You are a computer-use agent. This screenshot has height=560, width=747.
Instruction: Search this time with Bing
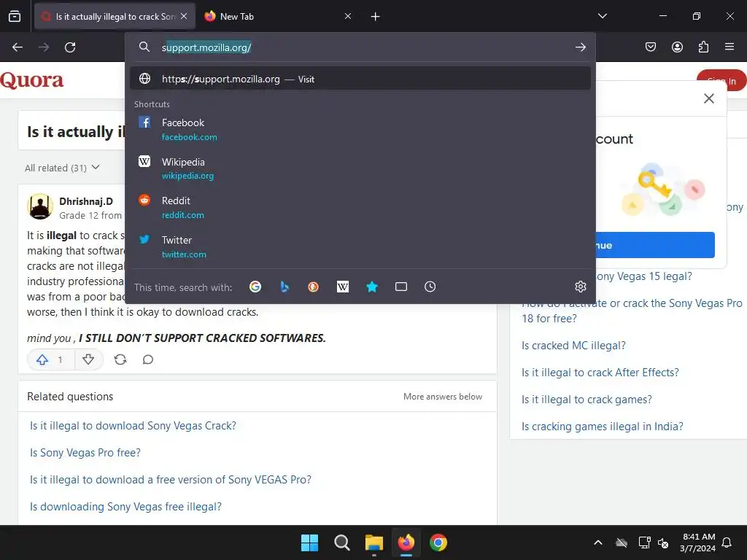coord(285,287)
